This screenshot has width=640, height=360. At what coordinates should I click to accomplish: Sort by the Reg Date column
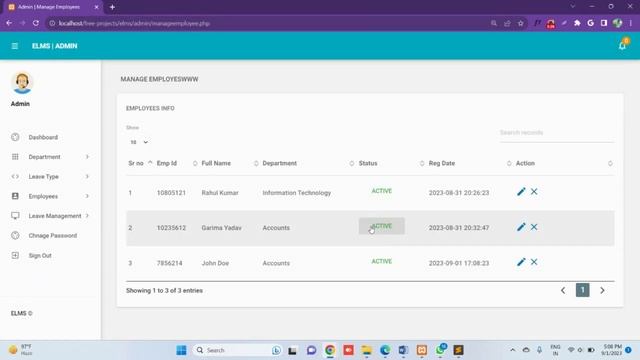[469, 163]
